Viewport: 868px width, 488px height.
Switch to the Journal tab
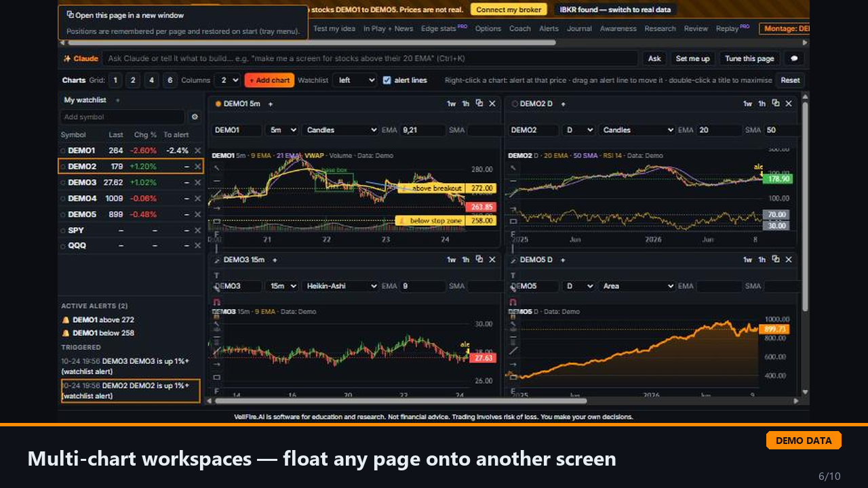coord(579,28)
